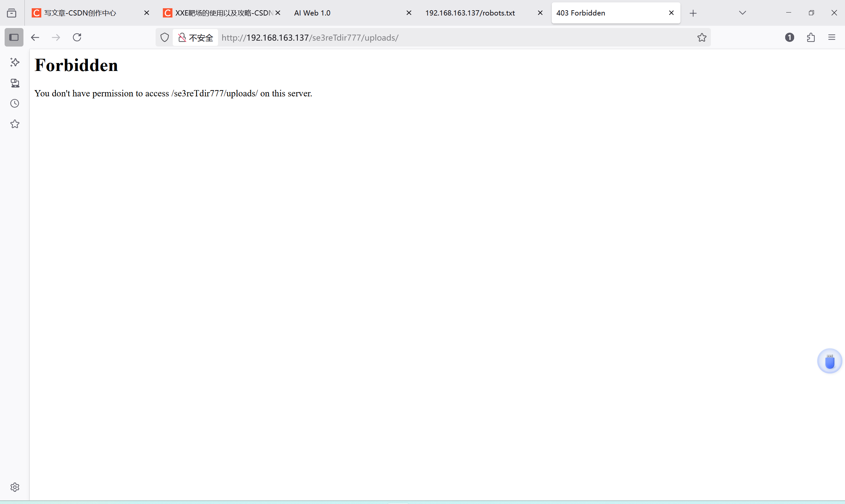
Task: Open sidebar customize settings gear
Action: click(x=14, y=487)
